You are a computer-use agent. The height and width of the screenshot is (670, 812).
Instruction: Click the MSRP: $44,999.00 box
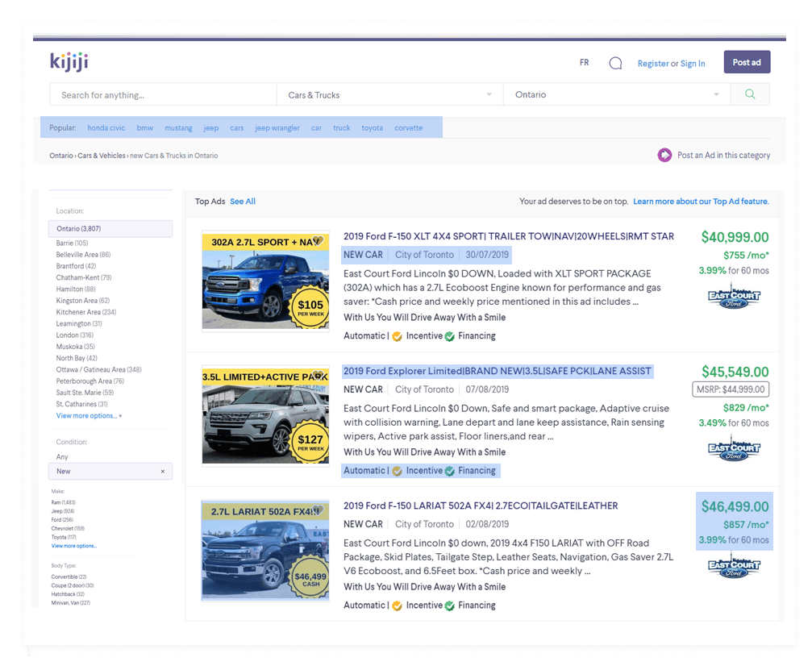[731, 389]
